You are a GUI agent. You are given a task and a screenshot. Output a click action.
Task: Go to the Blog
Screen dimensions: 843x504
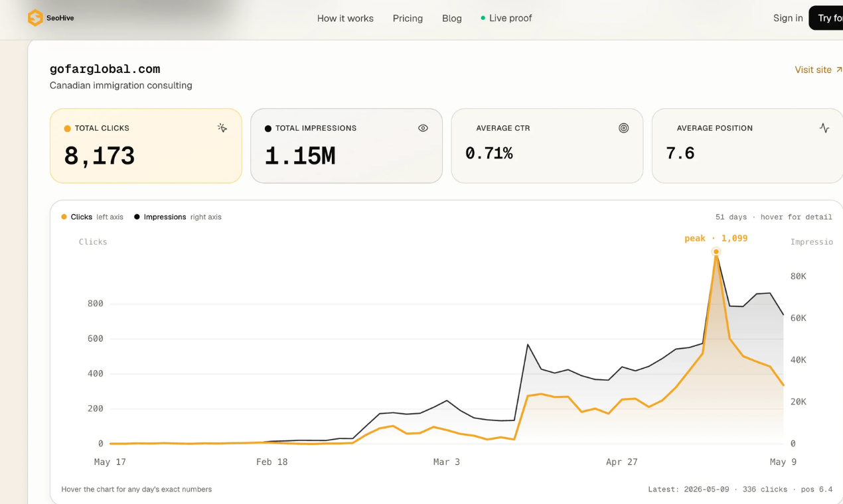click(452, 18)
